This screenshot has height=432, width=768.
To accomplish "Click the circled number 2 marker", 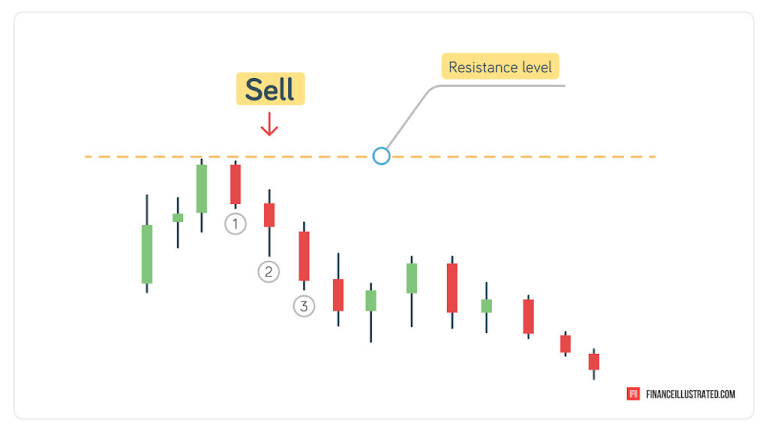I will click(268, 271).
